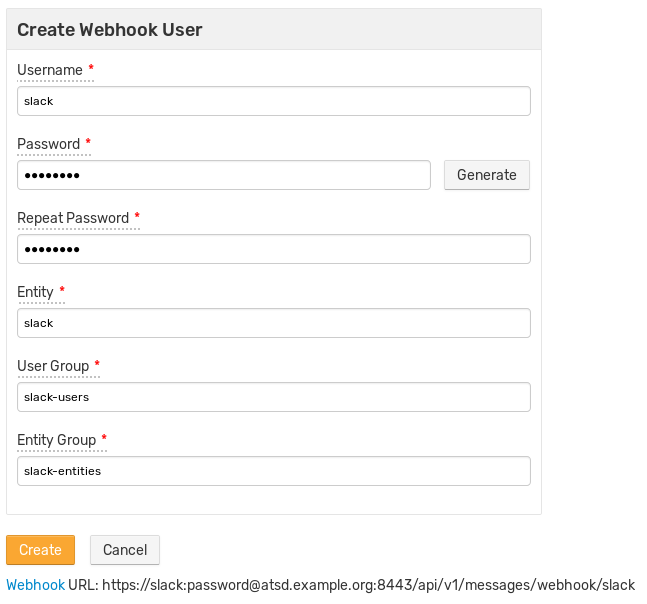Image resolution: width=647 pixels, height=604 pixels.
Task: Click the Entity Group field with slack-entities
Action: tap(274, 471)
